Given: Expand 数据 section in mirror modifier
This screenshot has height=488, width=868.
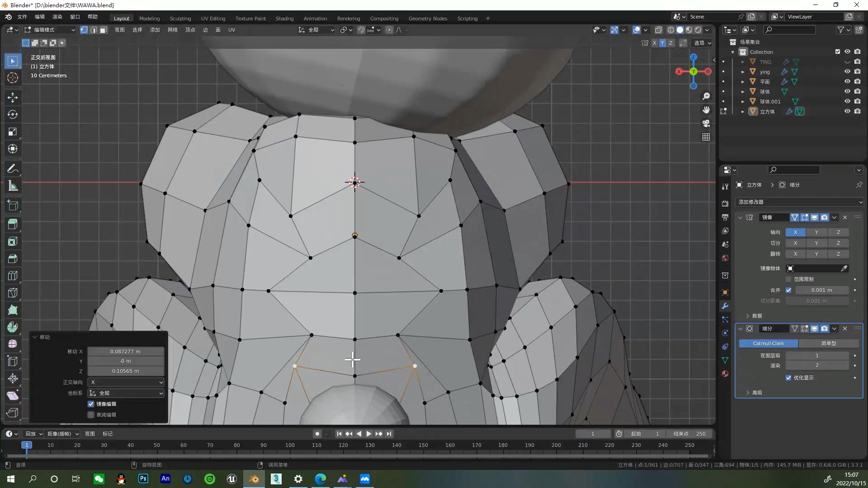Looking at the screenshot, I should point(754,316).
